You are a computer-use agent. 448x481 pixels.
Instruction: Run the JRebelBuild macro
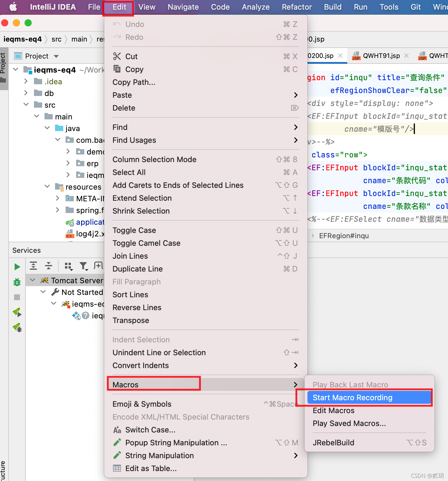369,442
